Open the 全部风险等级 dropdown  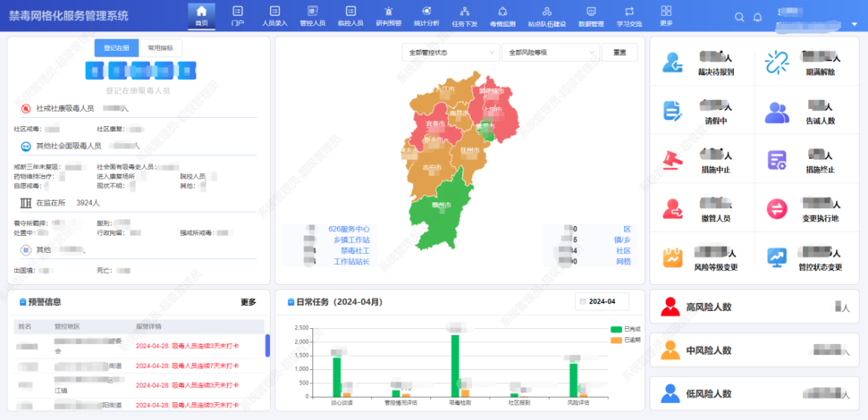[x=550, y=53]
